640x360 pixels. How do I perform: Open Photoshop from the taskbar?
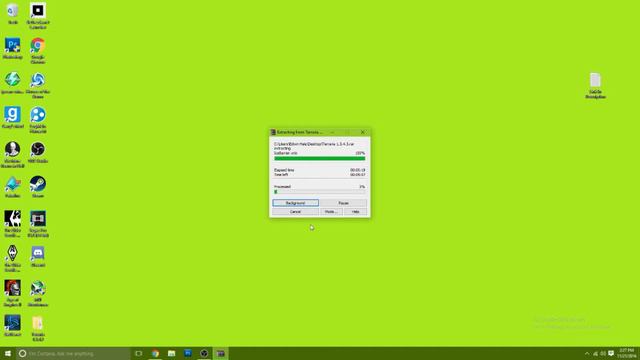pos(188,353)
